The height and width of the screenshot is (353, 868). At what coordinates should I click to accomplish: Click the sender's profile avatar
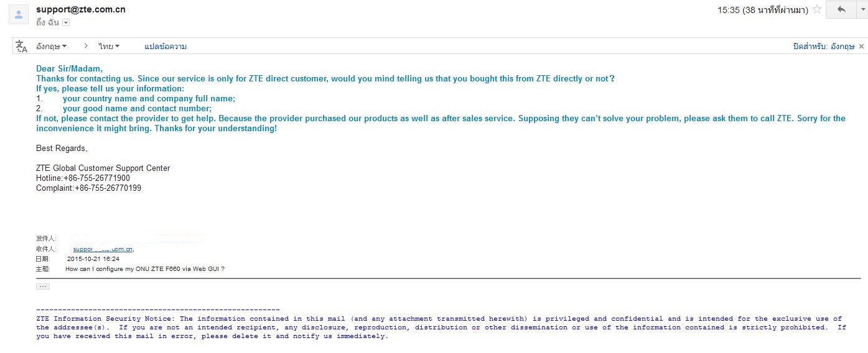(x=19, y=16)
